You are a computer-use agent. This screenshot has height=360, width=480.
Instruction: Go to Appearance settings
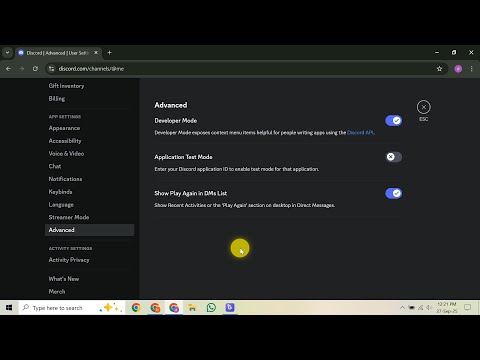[x=64, y=128]
